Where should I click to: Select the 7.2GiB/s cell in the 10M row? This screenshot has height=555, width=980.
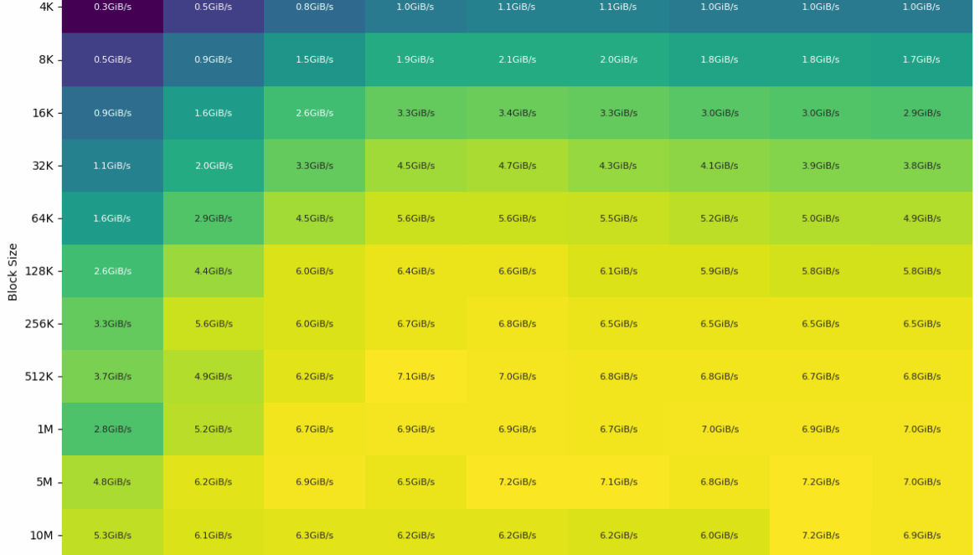pos(820,536)
